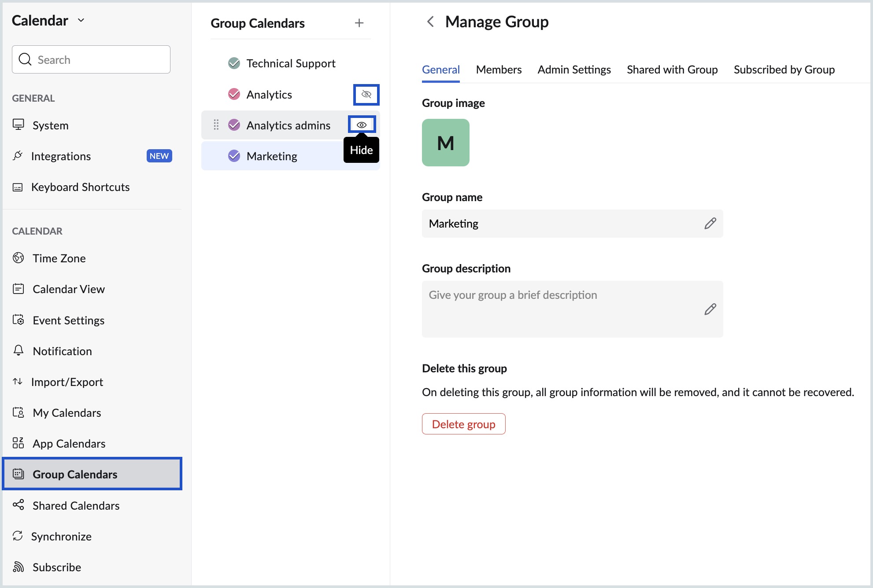The image size is (873, 588).
Task: Open Import/Export arrows icon
Action: point(18,382)
